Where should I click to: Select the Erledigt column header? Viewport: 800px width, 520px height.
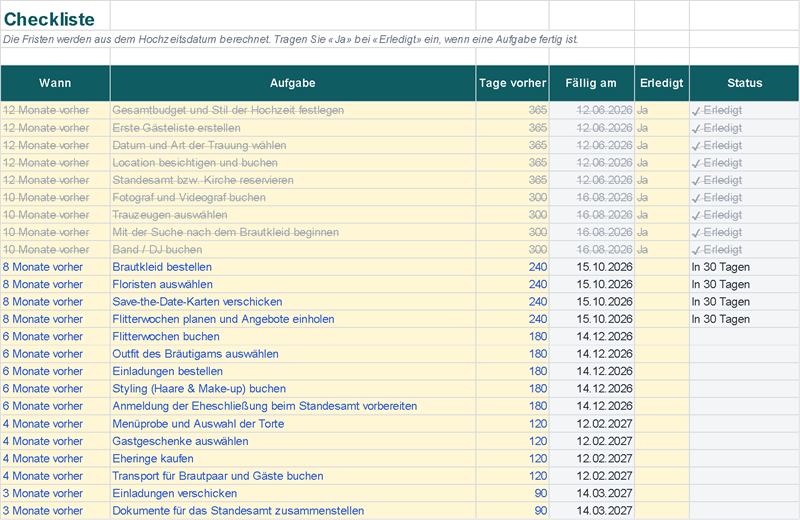662,83
